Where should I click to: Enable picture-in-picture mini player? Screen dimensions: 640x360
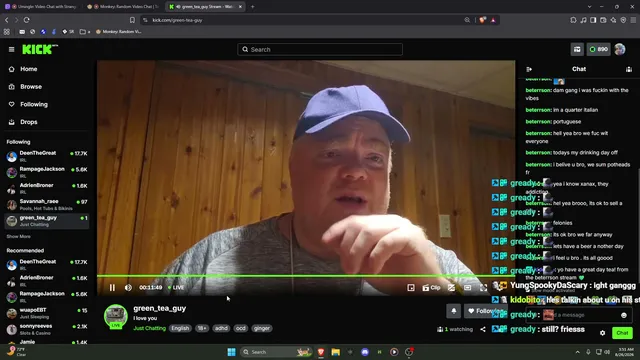[411, 288]
